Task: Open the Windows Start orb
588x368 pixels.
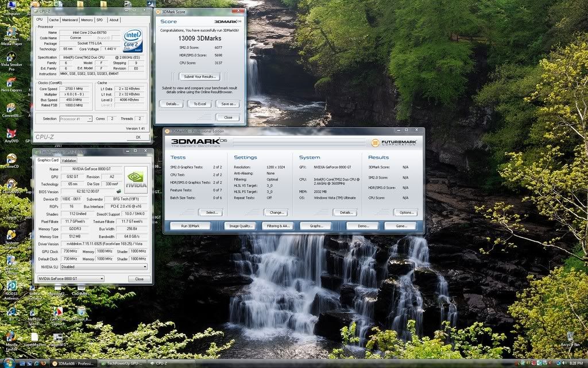Action: 8,363
